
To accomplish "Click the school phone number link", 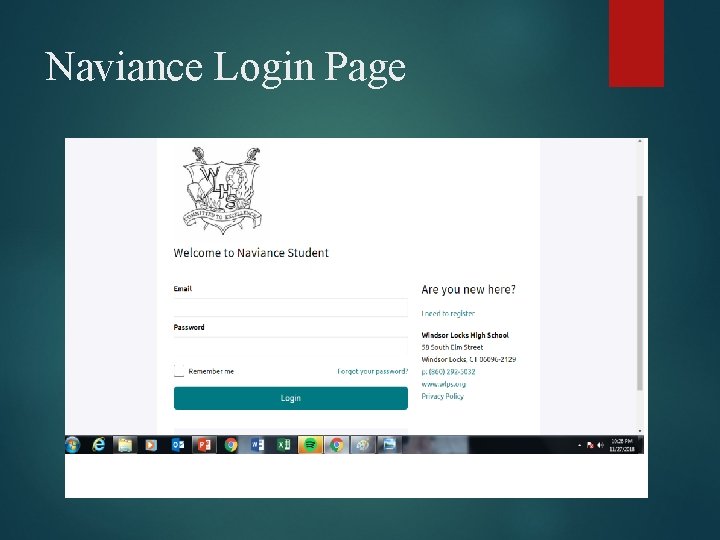I will click(x=448, y=371).
